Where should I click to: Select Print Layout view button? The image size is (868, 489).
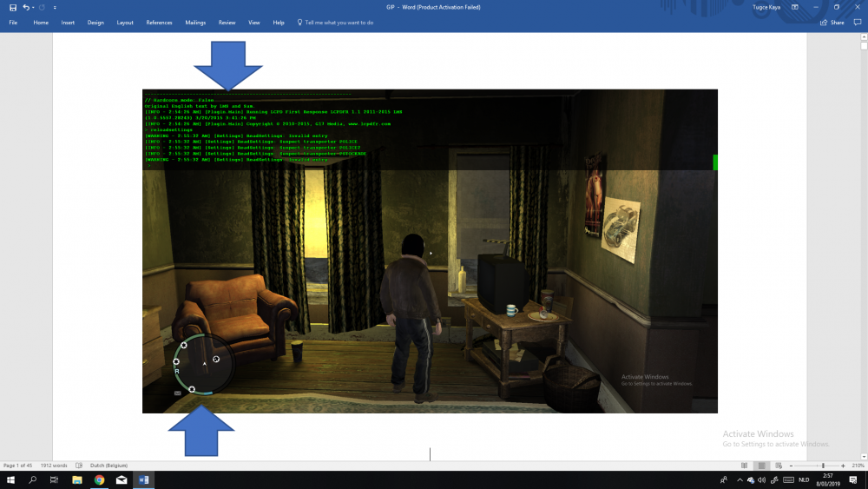[762, 466]
